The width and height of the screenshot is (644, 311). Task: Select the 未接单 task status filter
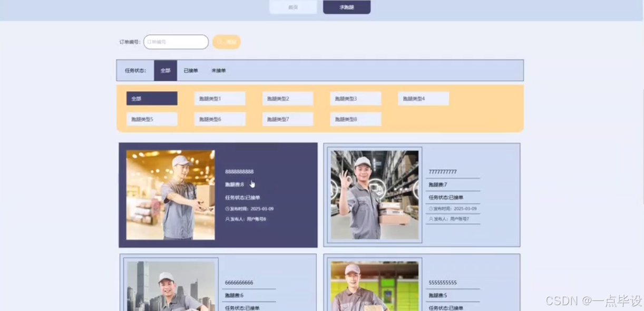coord(218,70)
